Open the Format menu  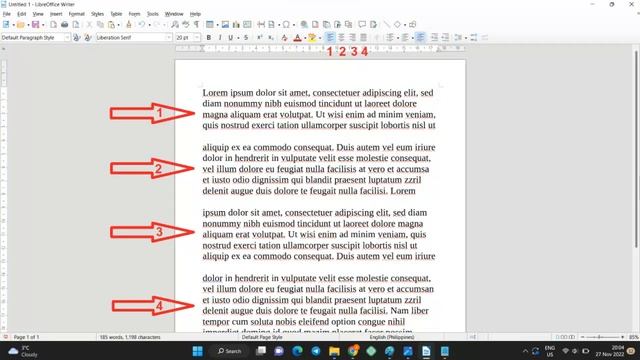[x=76, y=14]
